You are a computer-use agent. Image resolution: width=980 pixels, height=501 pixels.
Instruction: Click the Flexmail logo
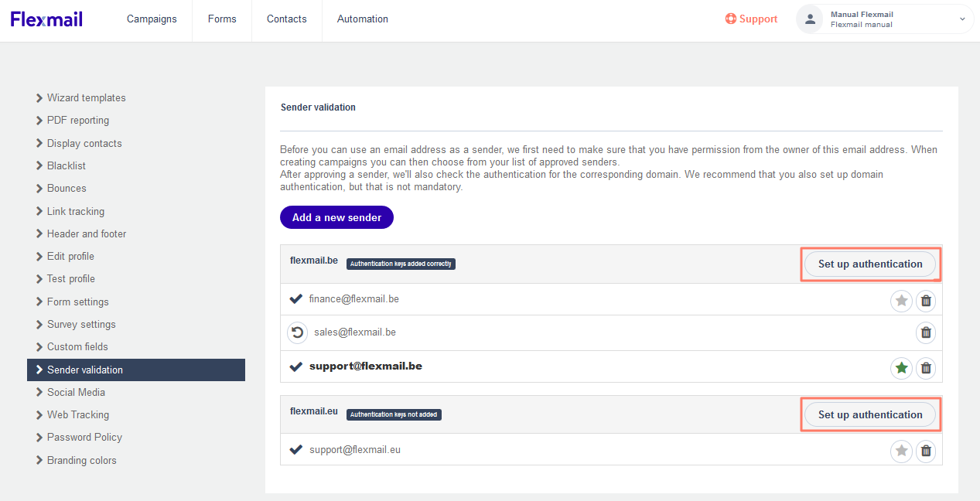pyautogui.click(x=46, y=19)
